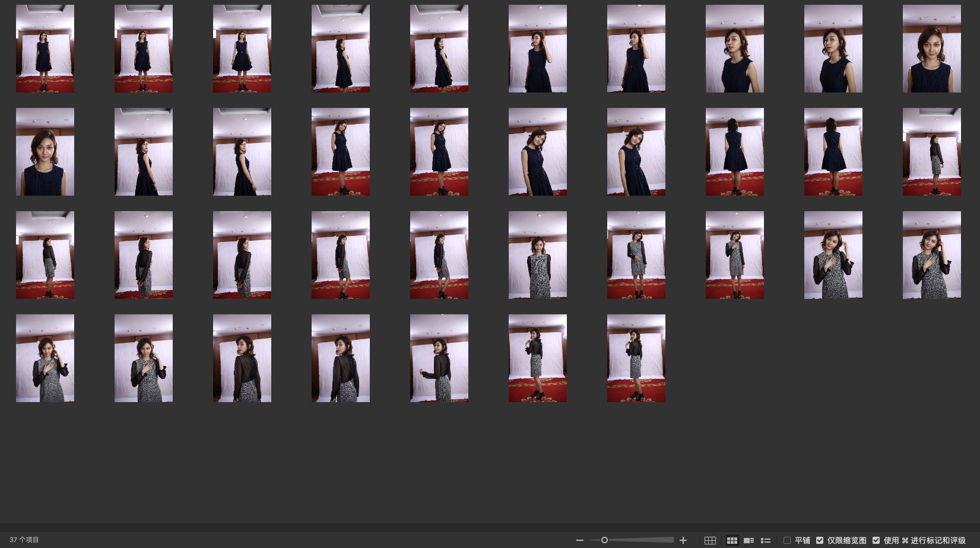Select the final photo in the bottom row

(x=636, y=358)
